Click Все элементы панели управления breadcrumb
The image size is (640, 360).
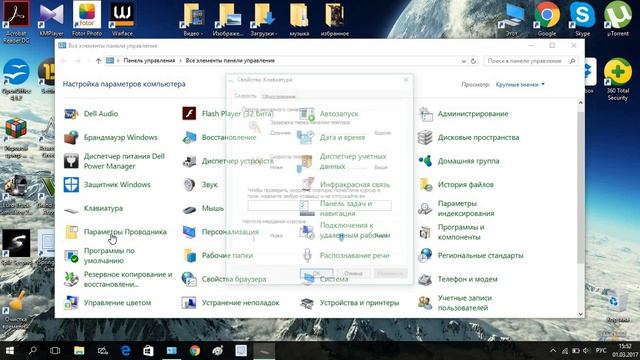click(230, 60)
